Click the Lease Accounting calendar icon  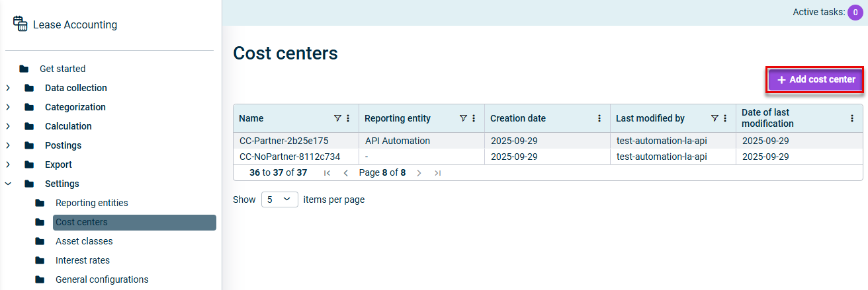click(20, 24)
